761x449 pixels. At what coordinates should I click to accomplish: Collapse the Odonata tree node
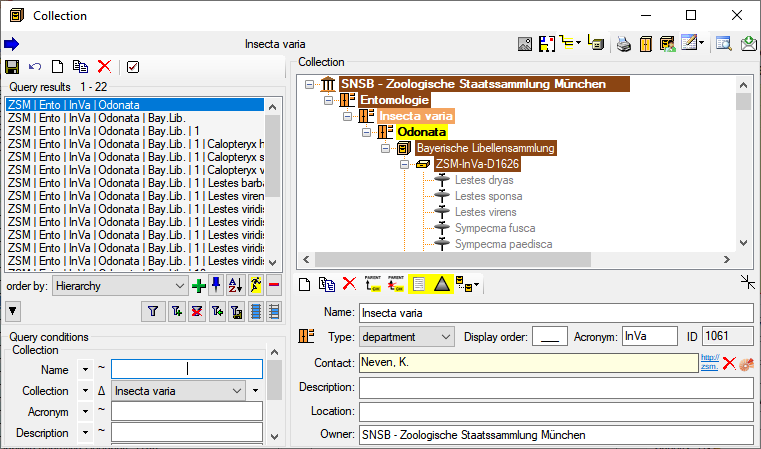coord(367,133)
